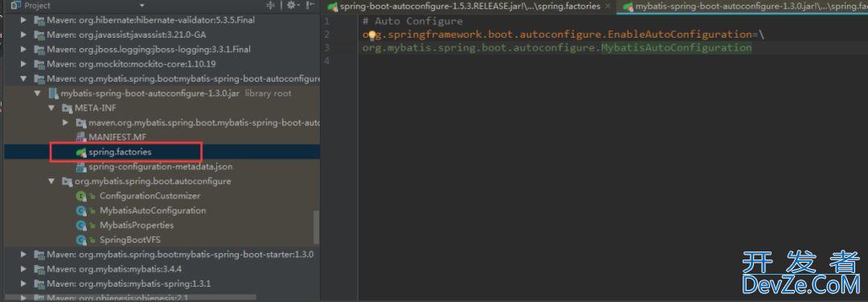This screenshot has width=868, height=302.
Task: Select spring.factories in the tree
Action: 120,152
